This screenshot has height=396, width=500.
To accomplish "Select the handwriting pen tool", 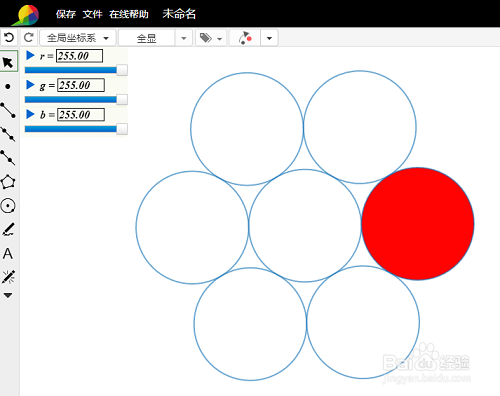I will point(8,230).
